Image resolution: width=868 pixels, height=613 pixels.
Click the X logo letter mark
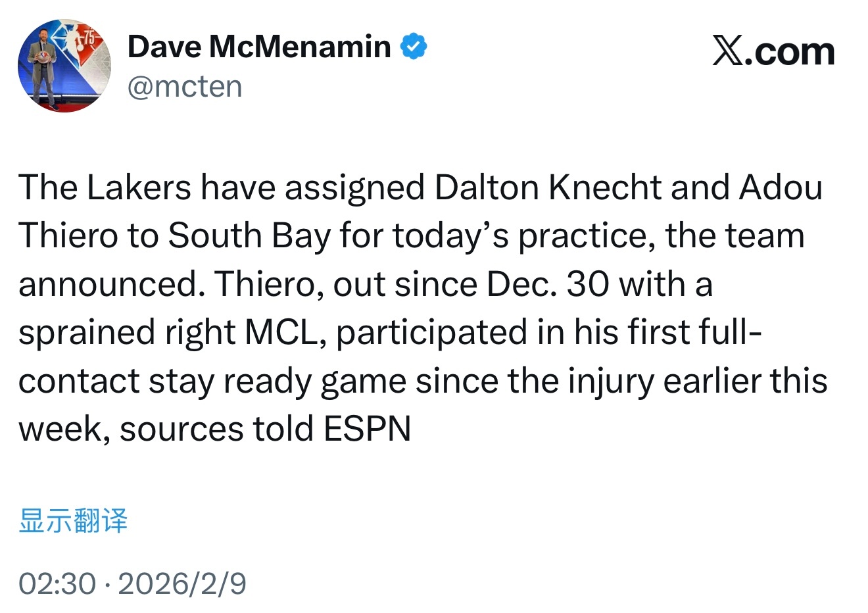click(x=729, y=52)
